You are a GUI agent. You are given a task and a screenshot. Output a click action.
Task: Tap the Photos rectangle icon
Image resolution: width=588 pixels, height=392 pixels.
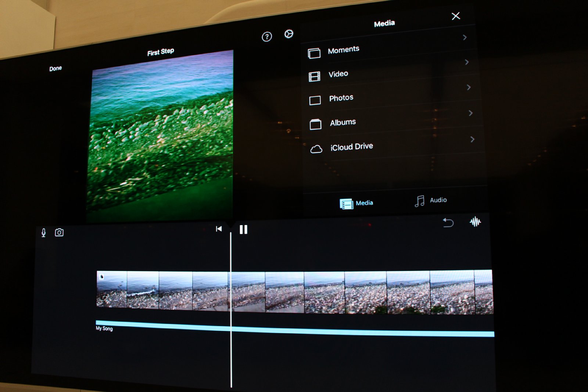point(315,100)
